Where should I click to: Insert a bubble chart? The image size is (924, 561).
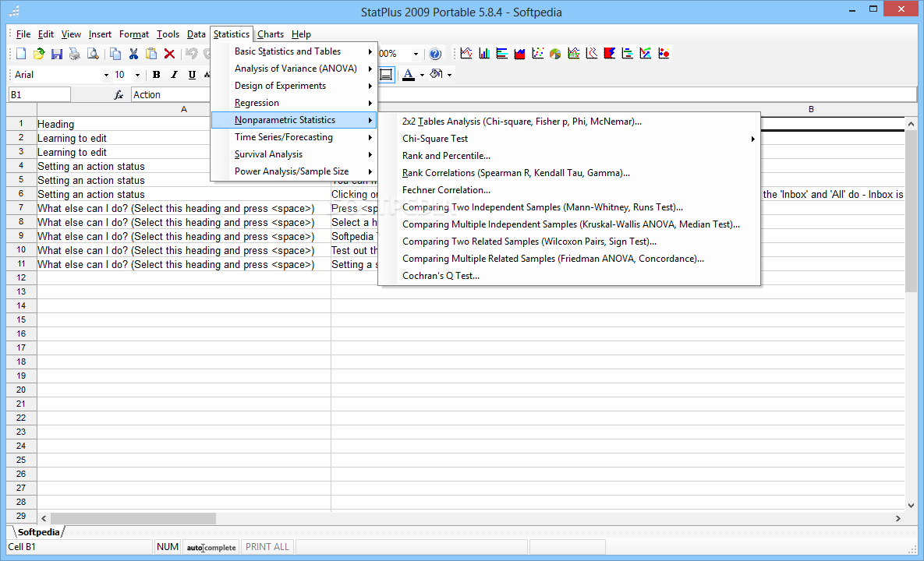pyautogui.click(x=664, y=54)
